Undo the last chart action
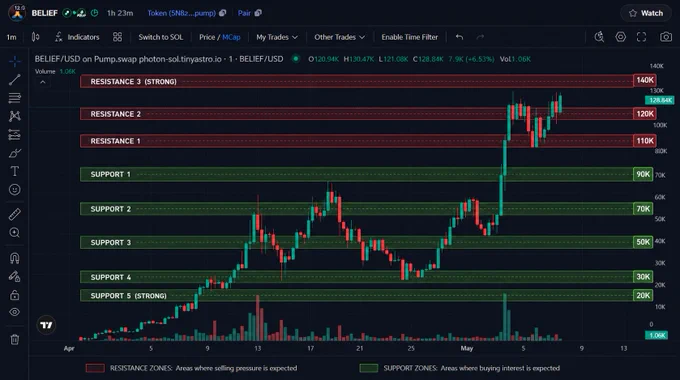 click(x=459, y=37)
